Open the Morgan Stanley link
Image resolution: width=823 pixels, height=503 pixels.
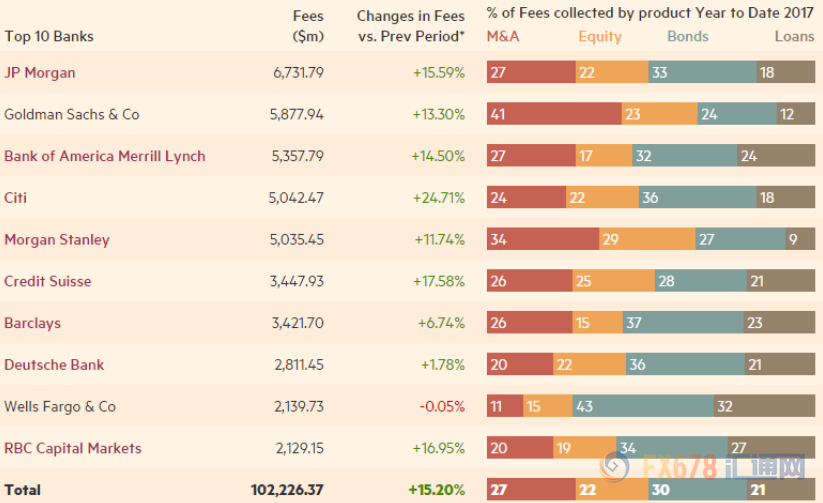tap(57, 239)
